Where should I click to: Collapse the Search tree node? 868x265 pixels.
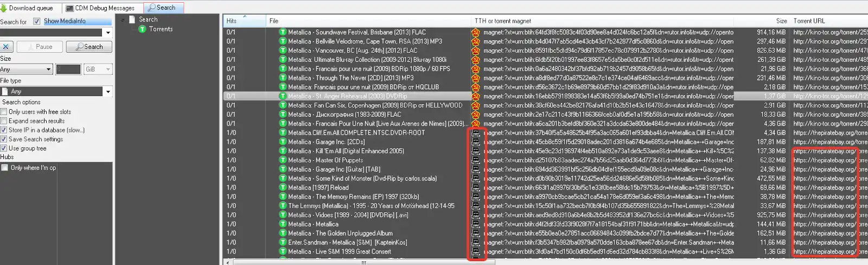[x=123, y=20]
